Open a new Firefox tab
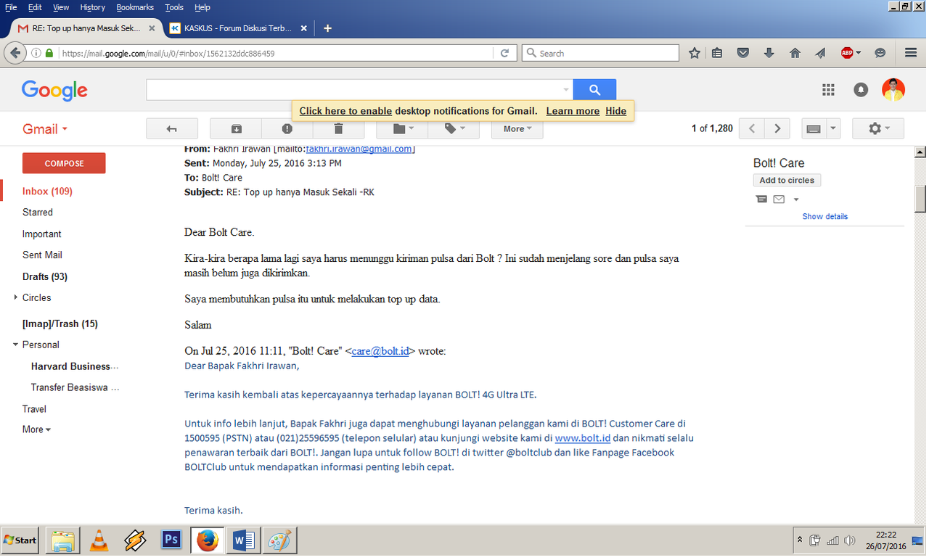Screen dimensions: 929x560 click(x=327, y=28)
